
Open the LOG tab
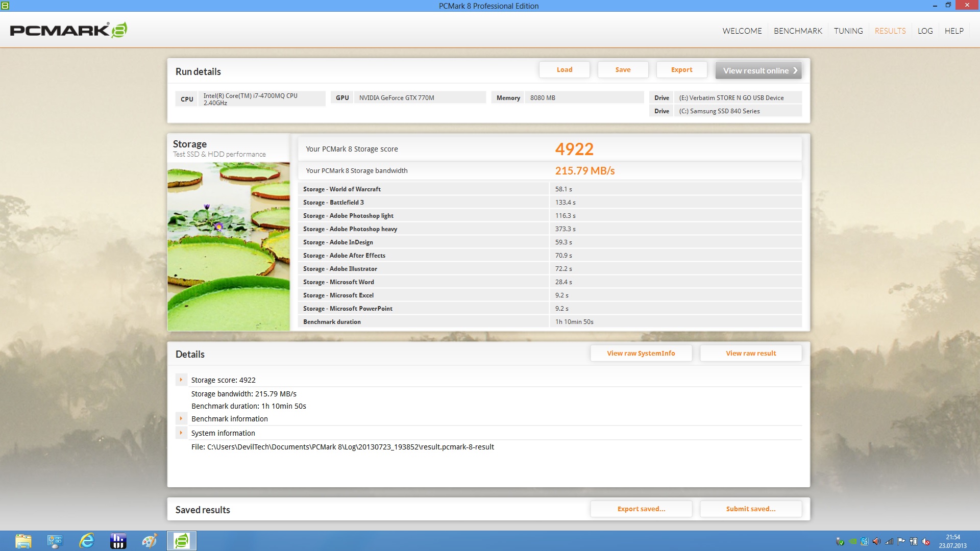pyautogui.click(x=925, y=31)
